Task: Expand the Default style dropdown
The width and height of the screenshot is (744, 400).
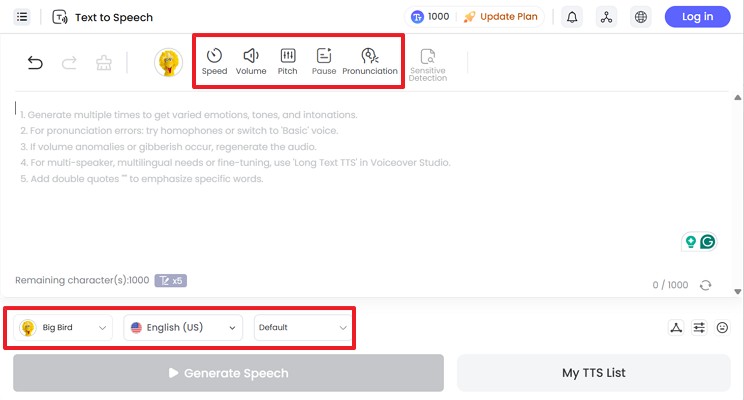Action: pyautogui.click(x=303, y=327)
